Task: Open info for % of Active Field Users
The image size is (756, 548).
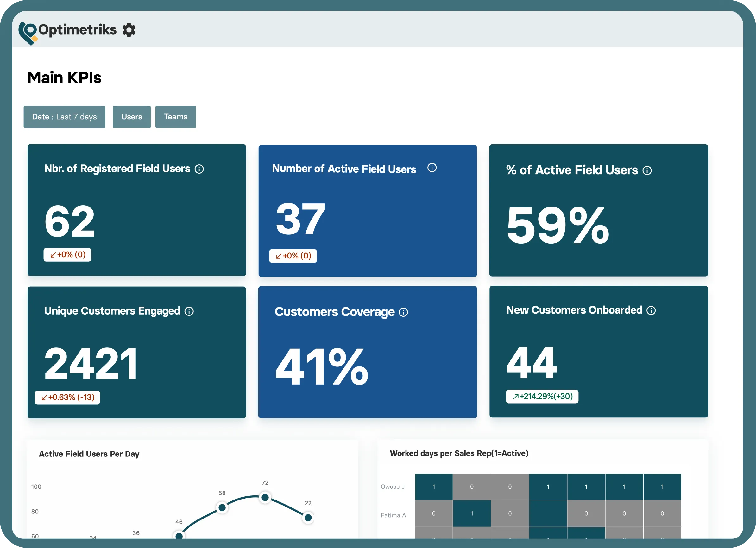Action: coord(647,170)
